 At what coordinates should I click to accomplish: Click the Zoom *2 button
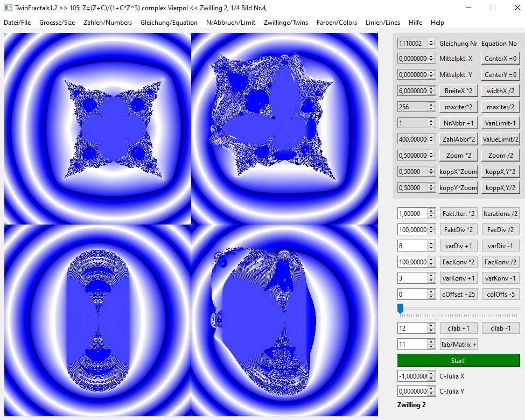pos(458,156)
